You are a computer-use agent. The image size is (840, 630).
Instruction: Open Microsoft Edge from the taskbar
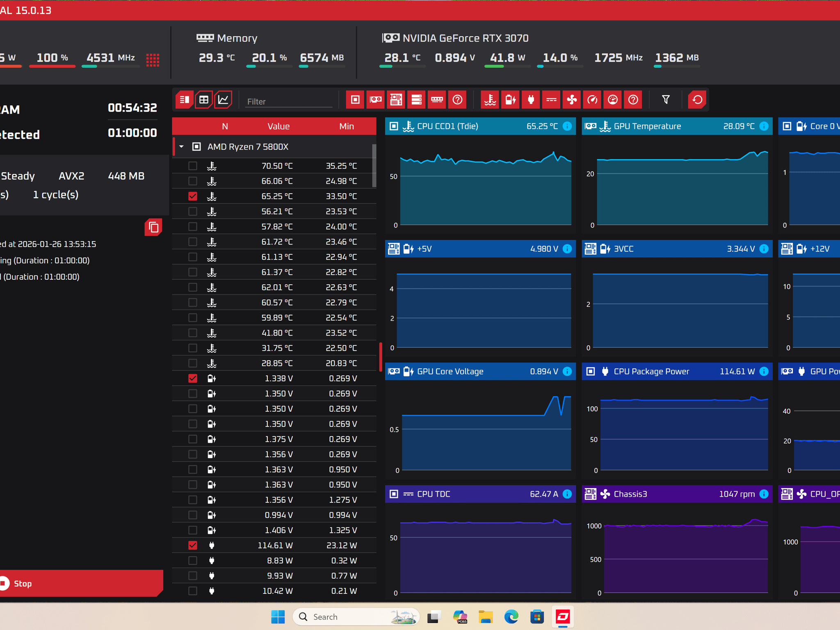511,617
